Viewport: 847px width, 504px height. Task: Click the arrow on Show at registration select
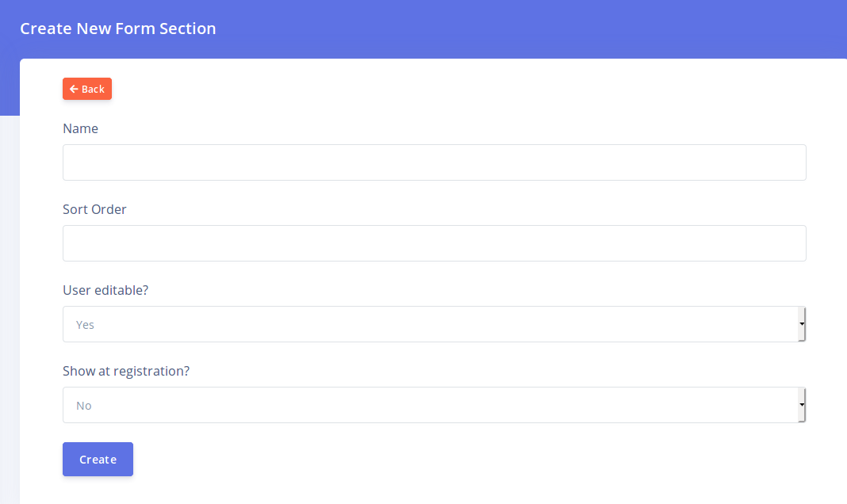tap(802, 405)
